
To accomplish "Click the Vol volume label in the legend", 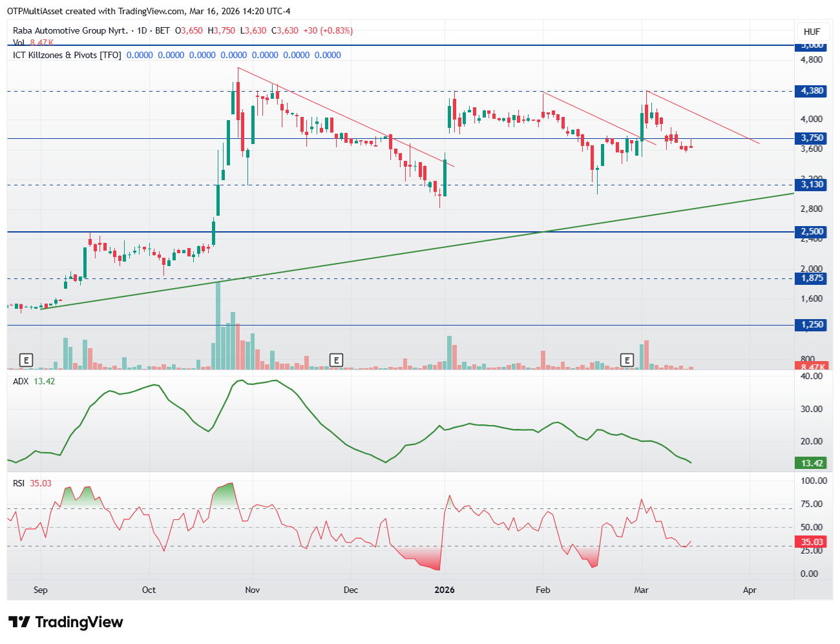I will 19,43.
